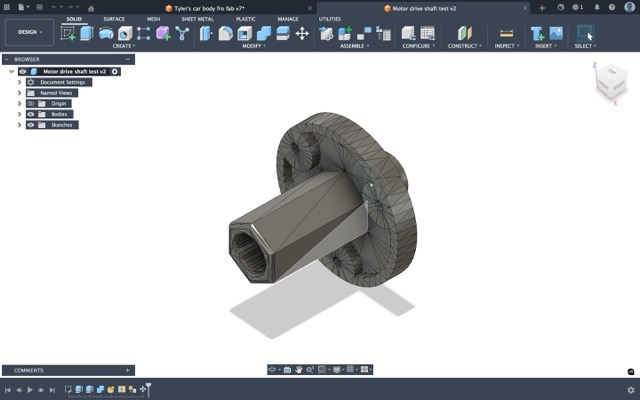Toggle visibility of the Origin folder
This screenshot has width=640, height=400.
point(31,104)
